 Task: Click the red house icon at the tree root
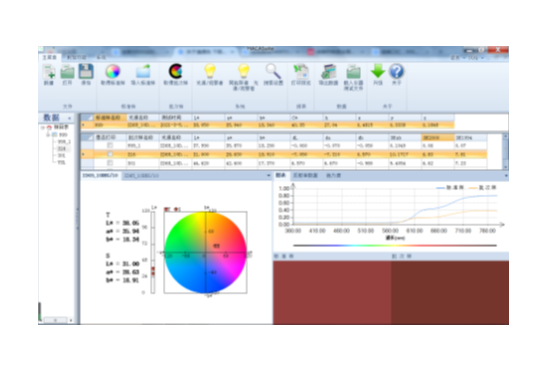tap(49, 127)
